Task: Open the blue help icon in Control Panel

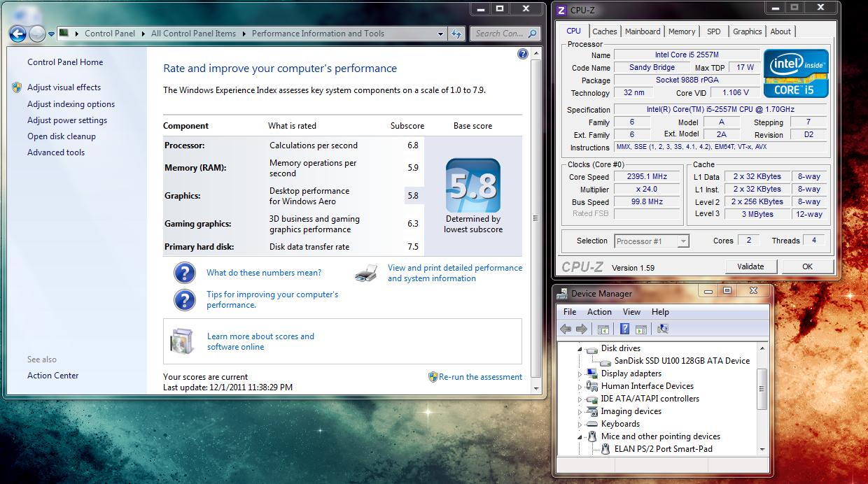Action: pos(523,54)
